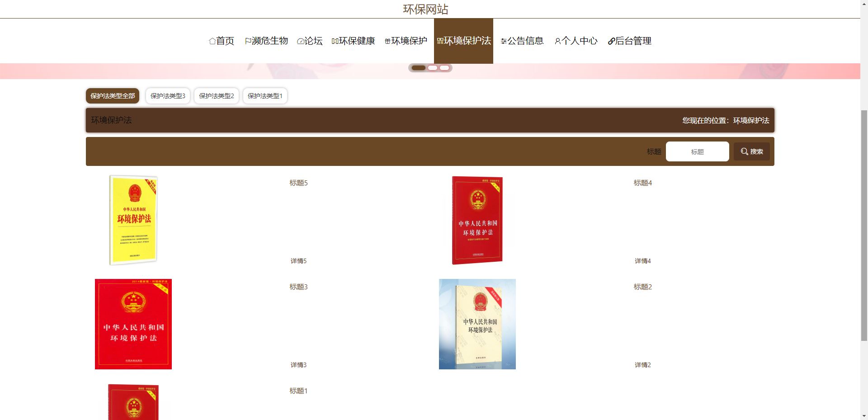This screenshot has width=868, height=420.
Task: Open the 论坛 menu item
Action: [x=310, y=41]
